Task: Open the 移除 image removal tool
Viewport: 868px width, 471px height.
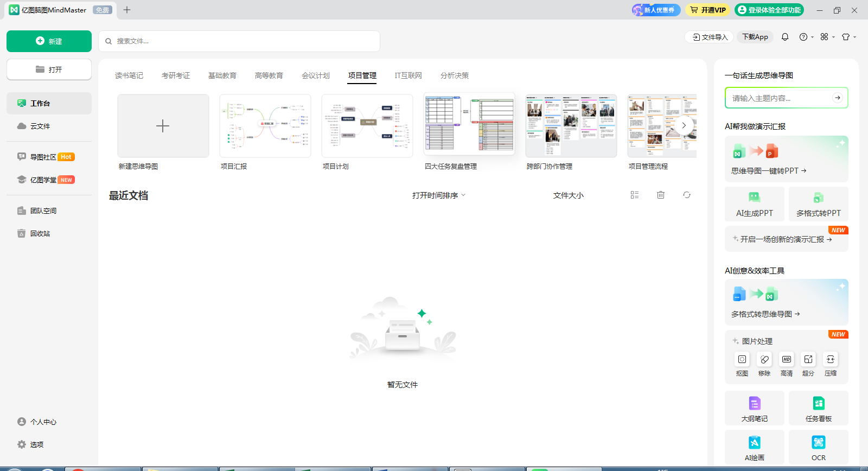Action: (x=764, y=360)
